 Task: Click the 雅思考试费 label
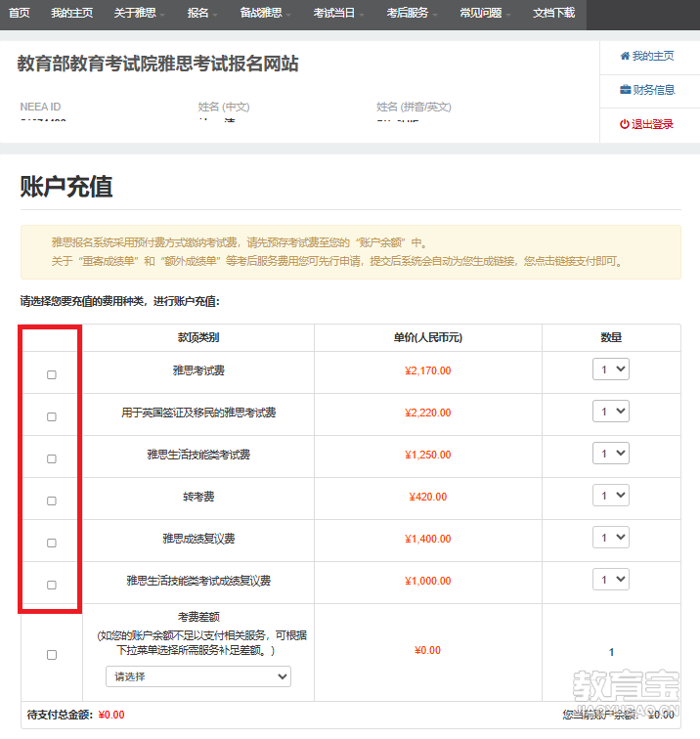click(x=198, y=370)
